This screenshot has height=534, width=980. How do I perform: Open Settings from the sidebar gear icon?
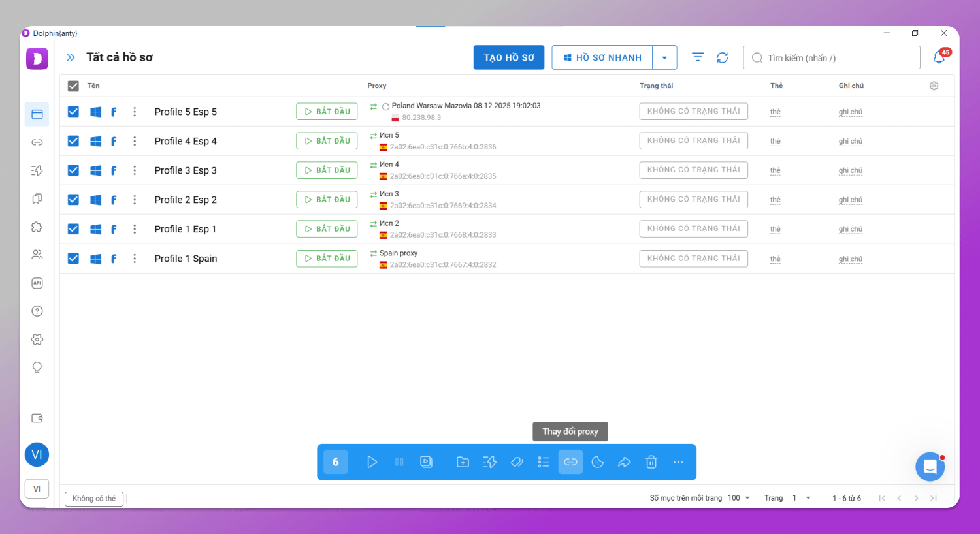pos(37,339)
